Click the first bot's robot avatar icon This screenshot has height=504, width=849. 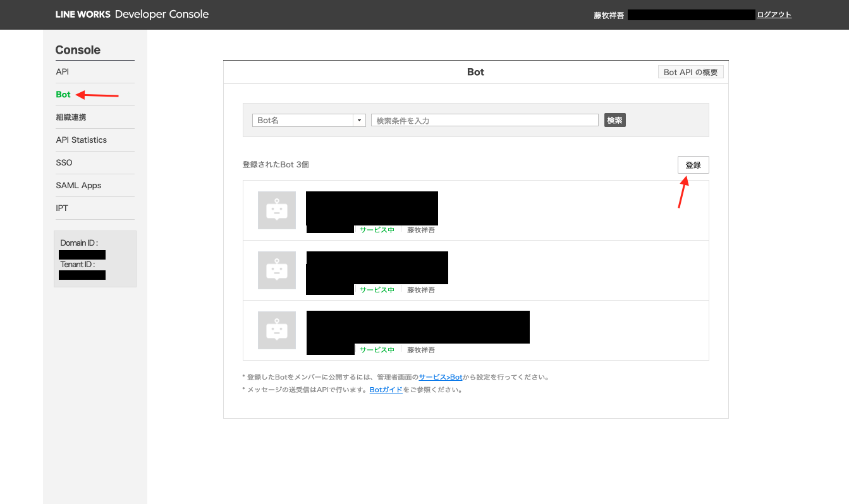pyautogui.click(x=277, y=210)
